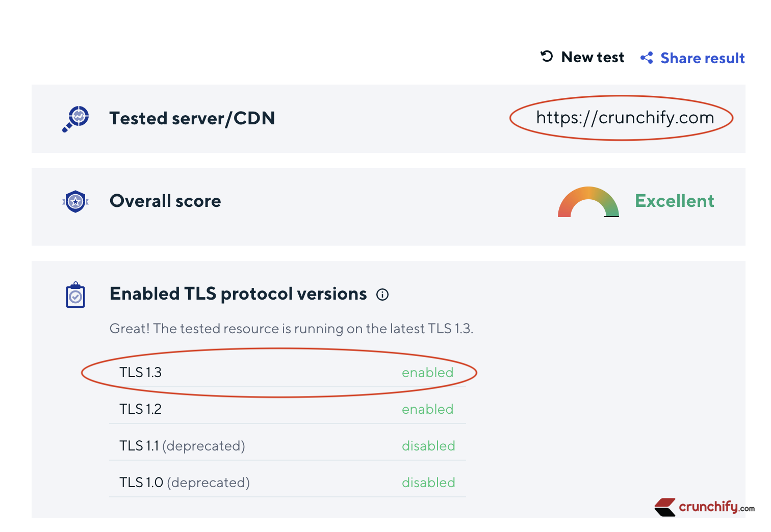Click the Crunchify logo icon
This screenshot has height=532, width=771.
665,507
